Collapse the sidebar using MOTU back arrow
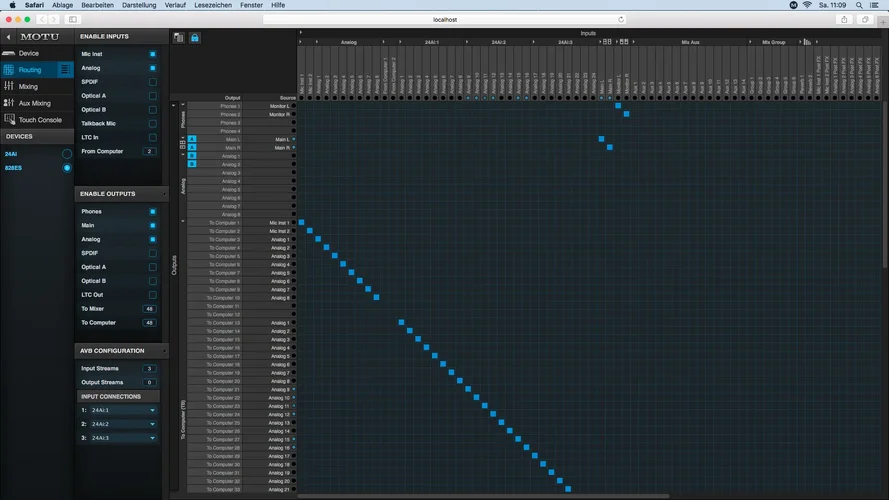The image size is (889, 500). [x=8, y=37]
